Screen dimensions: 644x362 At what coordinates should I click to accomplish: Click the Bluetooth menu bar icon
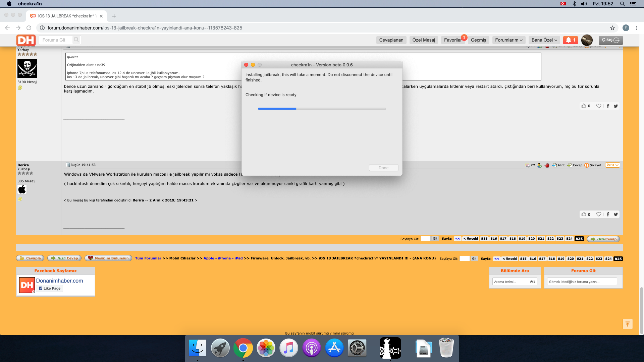tap(574, 4)
